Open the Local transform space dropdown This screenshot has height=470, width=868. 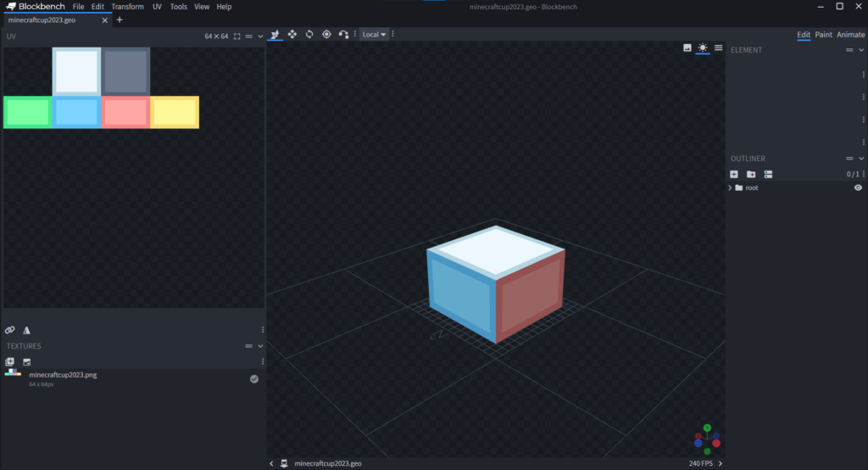point(373,35)
